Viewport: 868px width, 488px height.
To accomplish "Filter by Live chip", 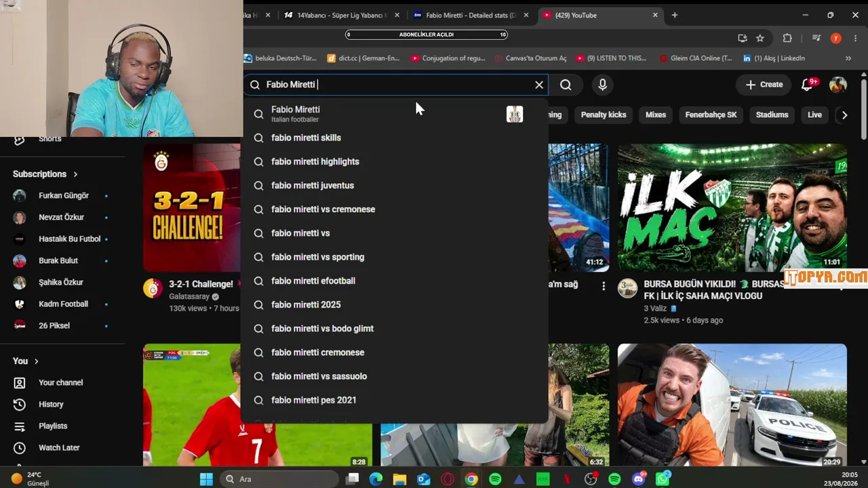I will (x=815, y=115).
